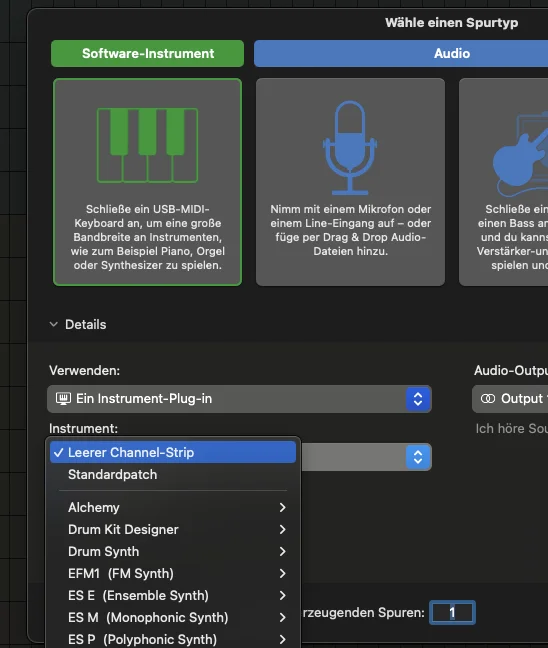Open the Audio-Output dropdown
This screenshot has height=648, width=548.
point(510,399)
